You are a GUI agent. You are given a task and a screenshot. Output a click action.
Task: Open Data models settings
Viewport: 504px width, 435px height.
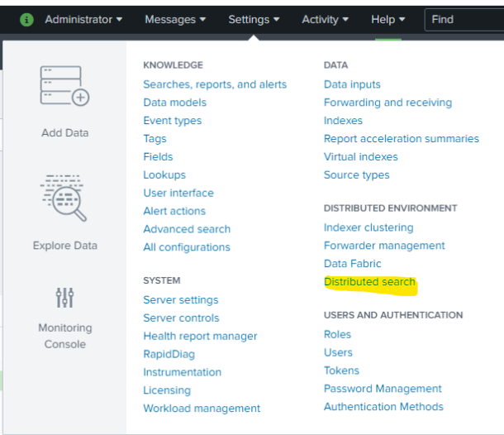[x=175, y=103]
